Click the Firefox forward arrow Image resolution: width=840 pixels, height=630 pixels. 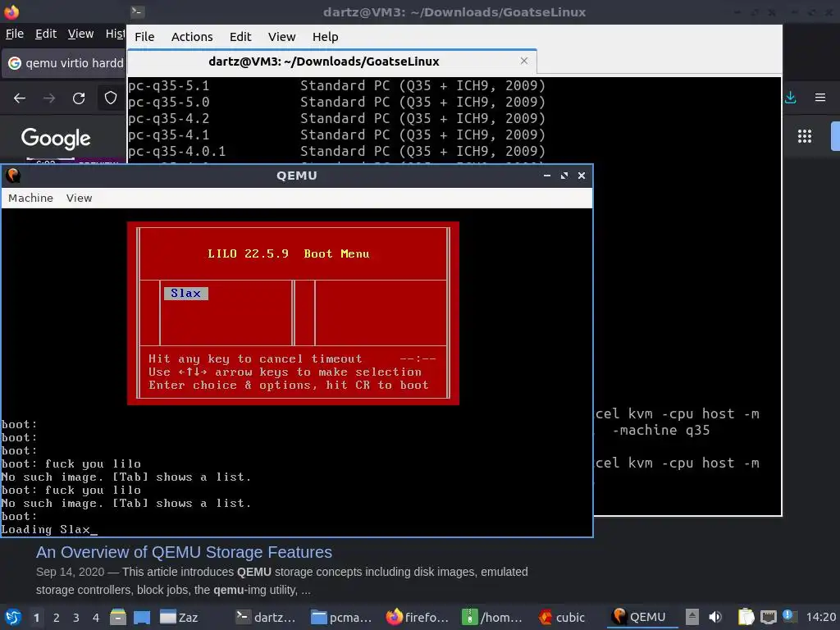(49, 98)
